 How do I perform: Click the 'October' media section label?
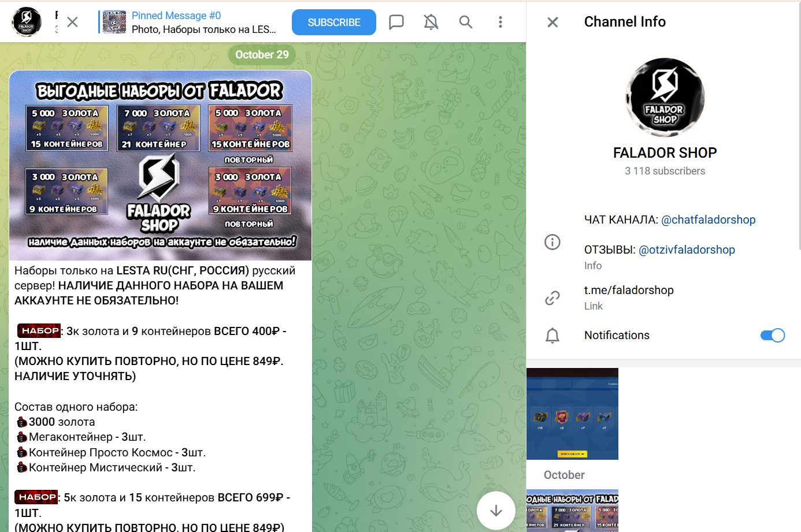[x=564, y=475]
